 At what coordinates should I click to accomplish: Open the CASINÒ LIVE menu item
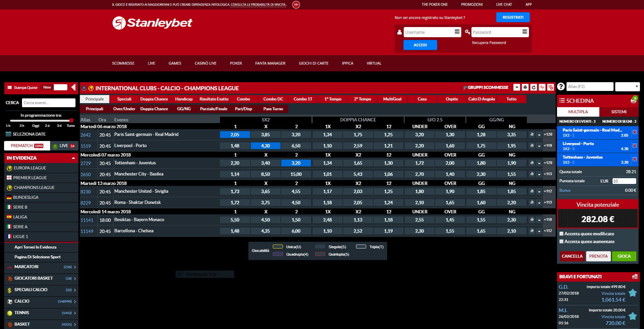pyautogui.click(x=205, y=63)
